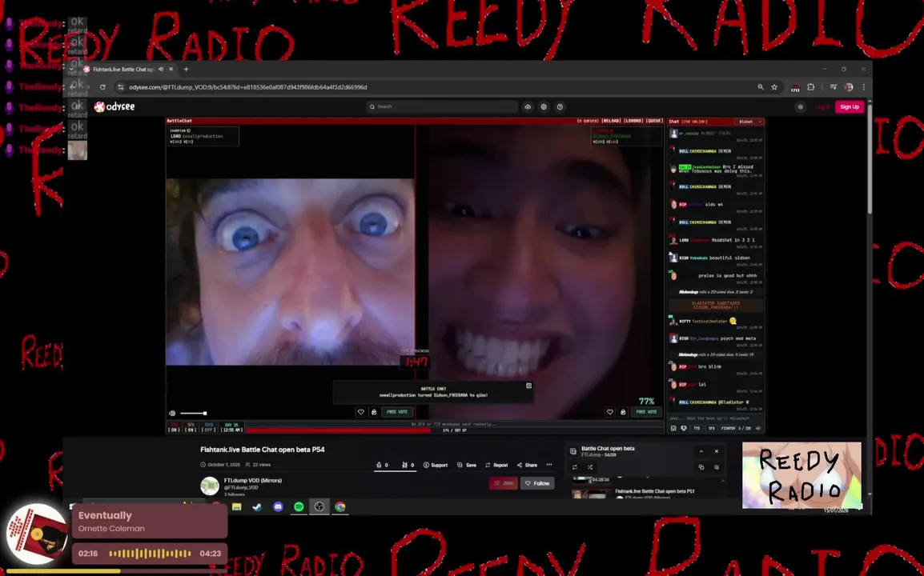Viewport: 924px width, 576px height.
Task: Close the Battle Chat notification popup
Action: [x=528, y=386]
